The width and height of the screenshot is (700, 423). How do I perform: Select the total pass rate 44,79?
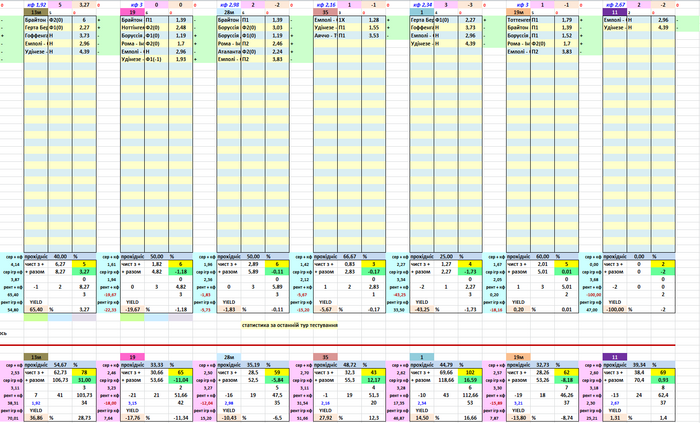pyautogui.click(x=446, y=365)
